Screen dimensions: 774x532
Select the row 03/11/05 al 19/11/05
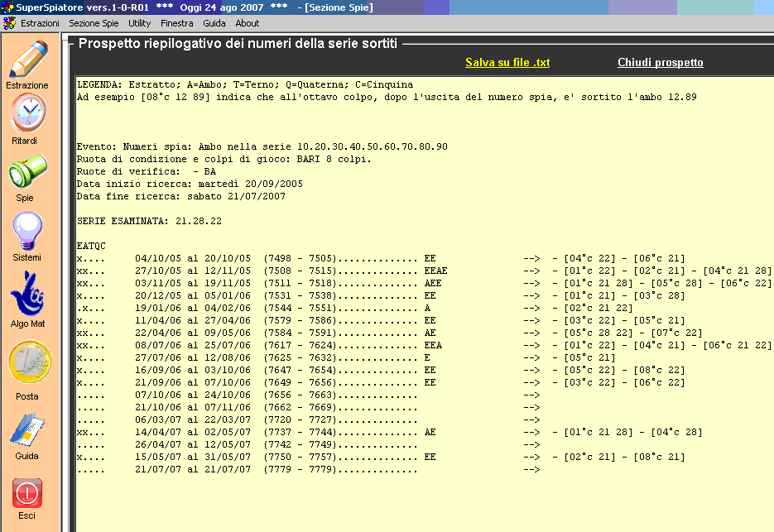pos(424,283)
